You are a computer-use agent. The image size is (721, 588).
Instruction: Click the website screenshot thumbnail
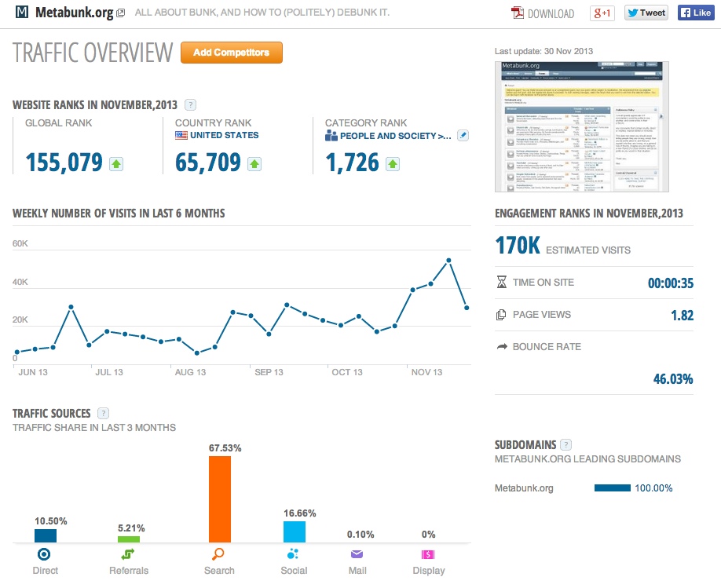pos(580,126)
